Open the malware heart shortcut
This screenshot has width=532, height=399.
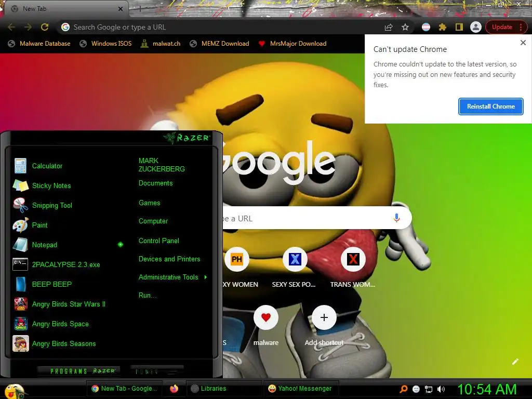tap(266, 317)
